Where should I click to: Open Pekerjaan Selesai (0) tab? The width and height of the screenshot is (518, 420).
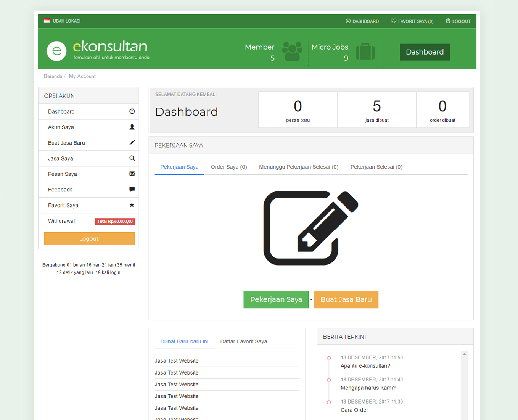pyautogui.click(x=376, y=167)
